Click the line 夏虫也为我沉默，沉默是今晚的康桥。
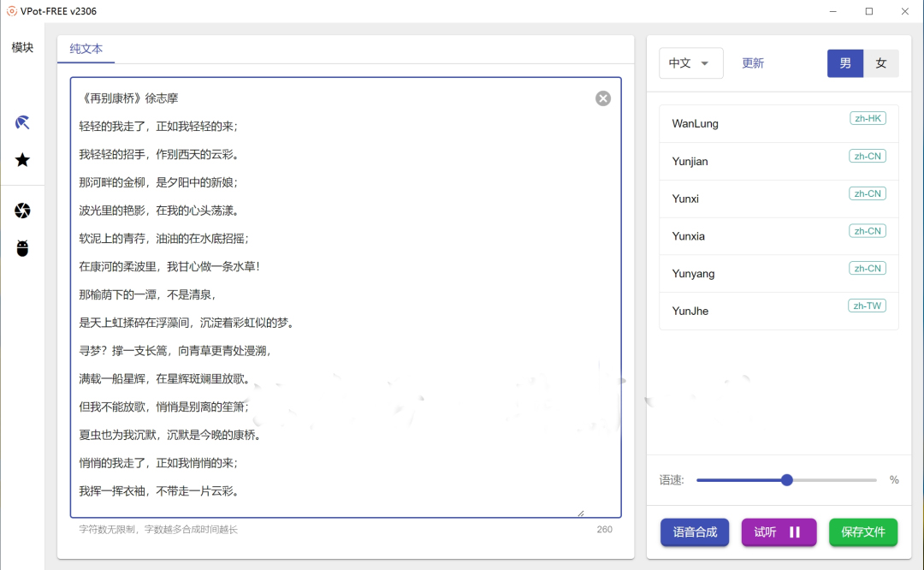Screen dimensions: 924x570 [x=169, y=435]
